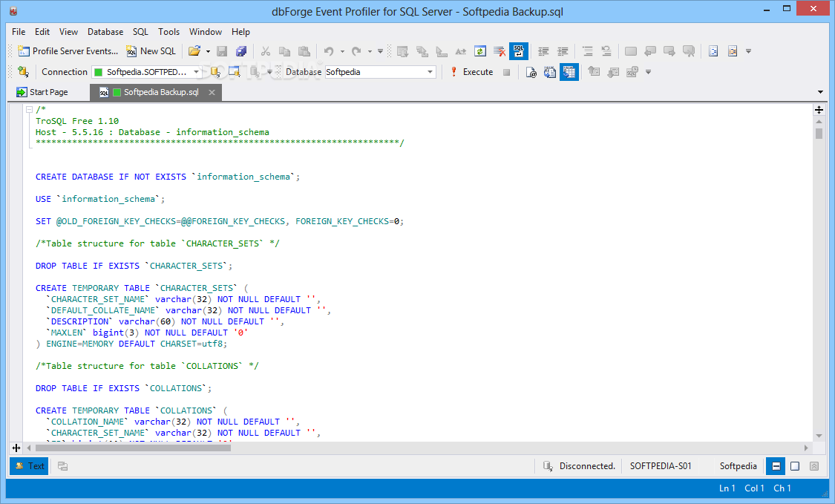Click the vertical scrollbar thumb
This screenshot has width=835, height=504.
pos(819,133)
